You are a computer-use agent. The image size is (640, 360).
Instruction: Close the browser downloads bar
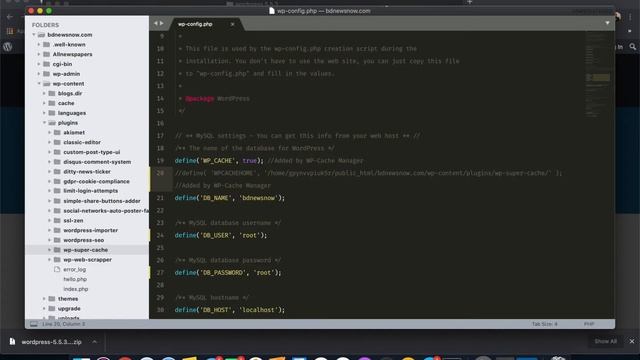point(632,341)
